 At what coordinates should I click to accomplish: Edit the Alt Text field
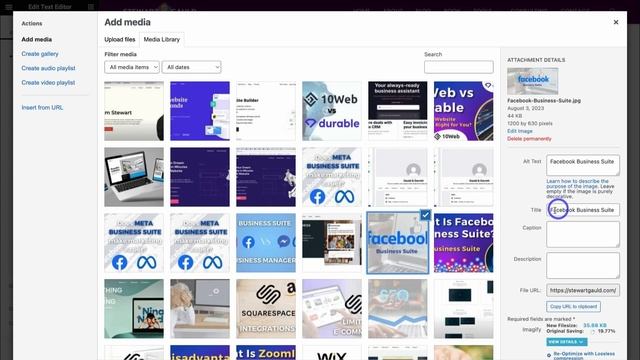point(583,165)
